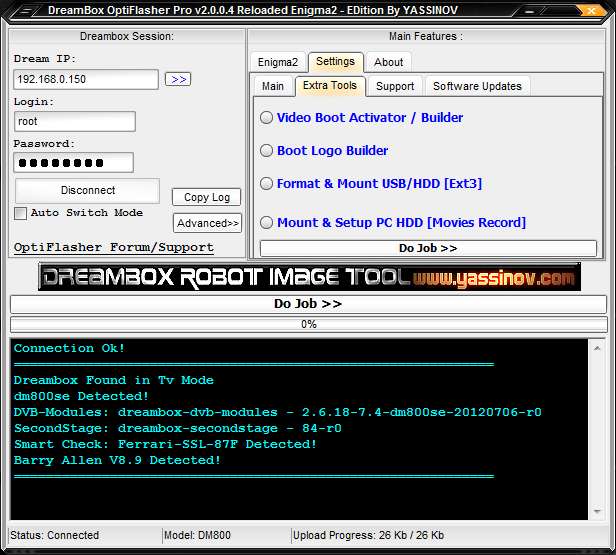Click the 0% progress bar

coord(308,324)
